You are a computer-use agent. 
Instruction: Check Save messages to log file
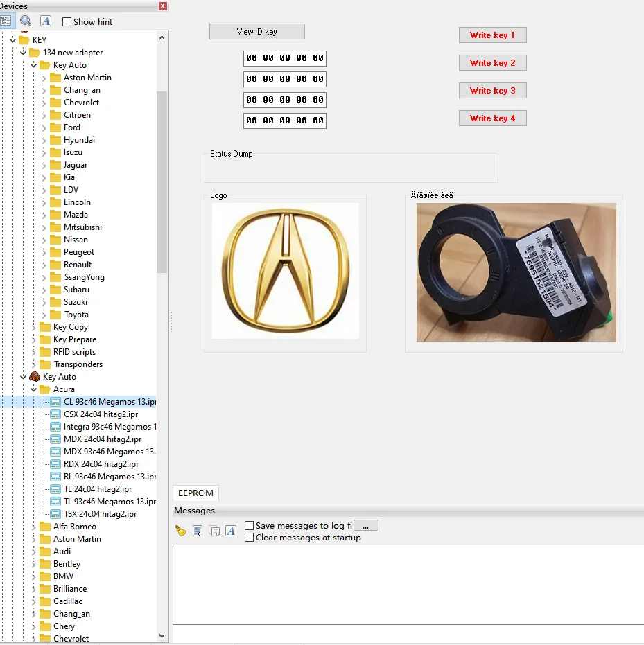pos(250,526)
